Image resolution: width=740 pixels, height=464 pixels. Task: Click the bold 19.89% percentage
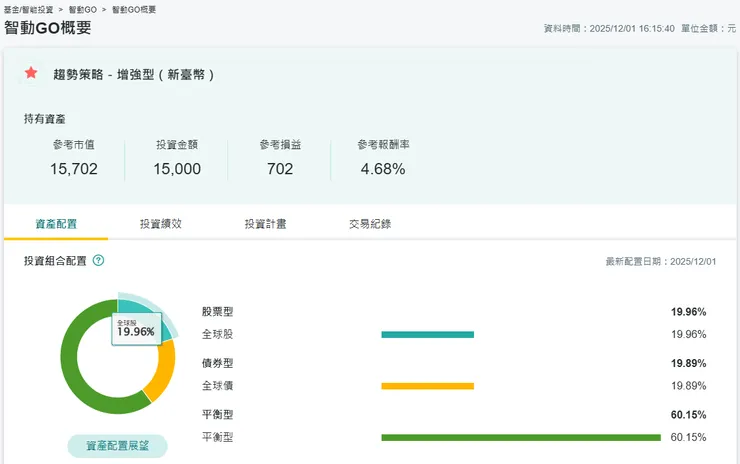point(689,363)
